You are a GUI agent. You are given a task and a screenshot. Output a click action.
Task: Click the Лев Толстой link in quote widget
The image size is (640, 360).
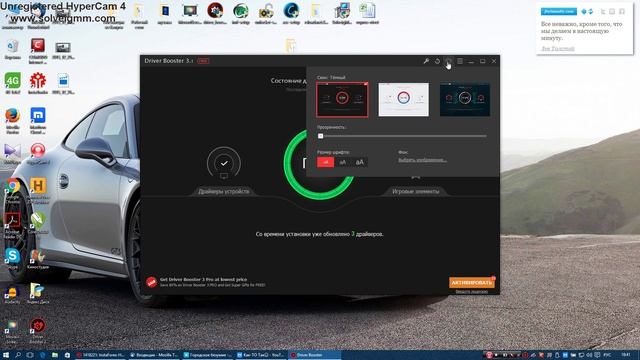click(x=558, y=49)
